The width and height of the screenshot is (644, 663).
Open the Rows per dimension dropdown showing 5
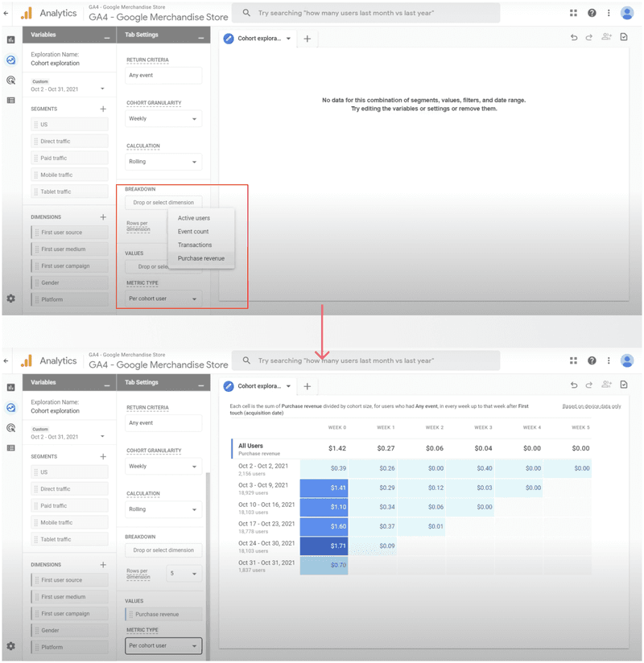184,574
